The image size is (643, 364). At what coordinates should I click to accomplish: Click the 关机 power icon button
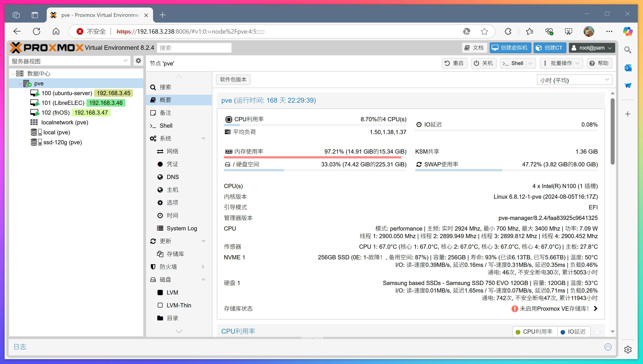point(483,63)
